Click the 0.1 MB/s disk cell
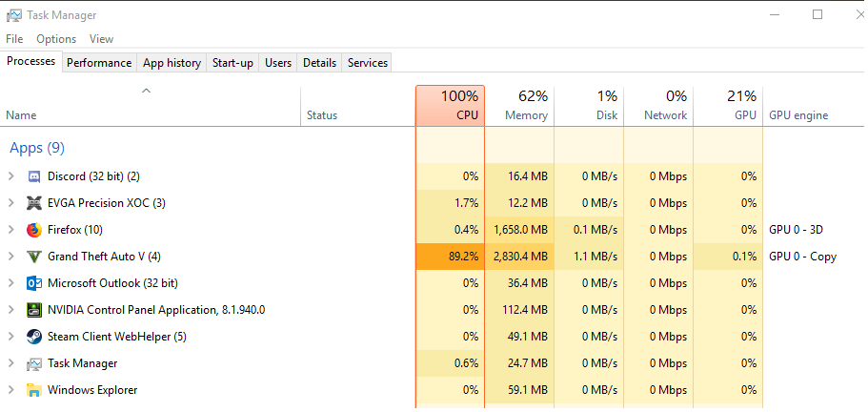Screen dimensions: 868x412 point(589,230)
